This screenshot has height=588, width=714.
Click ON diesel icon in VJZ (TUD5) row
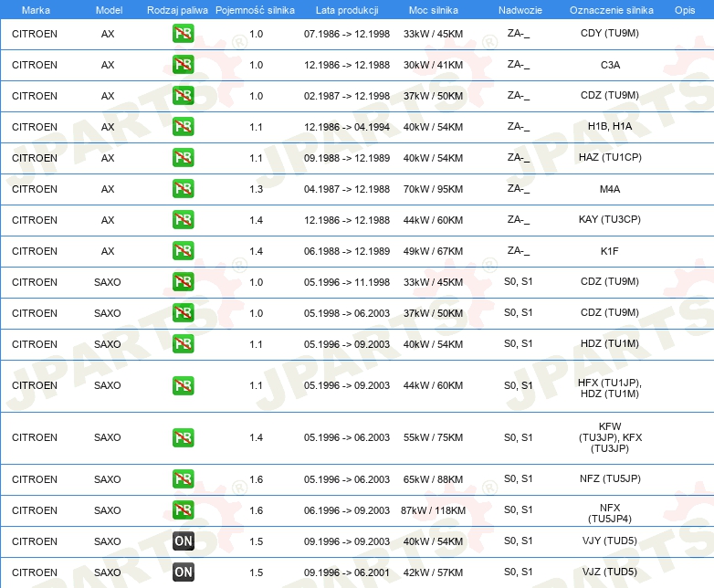(x=183, y=572)
